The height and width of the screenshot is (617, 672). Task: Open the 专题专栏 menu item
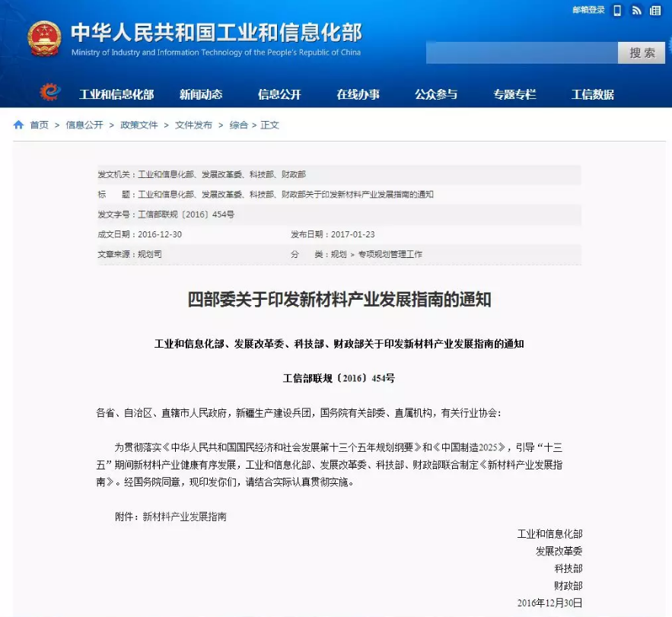(x=514, y=94)
